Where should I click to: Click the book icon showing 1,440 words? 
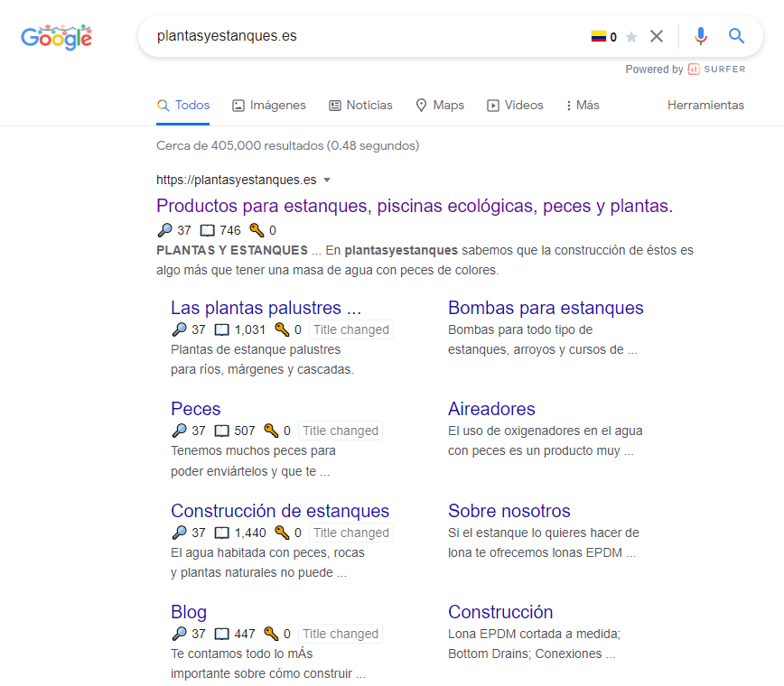pyautogui.click(x=221, y=533)
